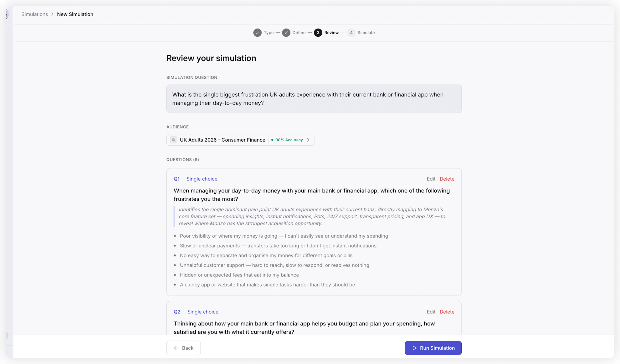Viewport: 620px width, 364px height.
Task: Click the breadcrumb chevron after Simulations
Action: click(52, 14)
